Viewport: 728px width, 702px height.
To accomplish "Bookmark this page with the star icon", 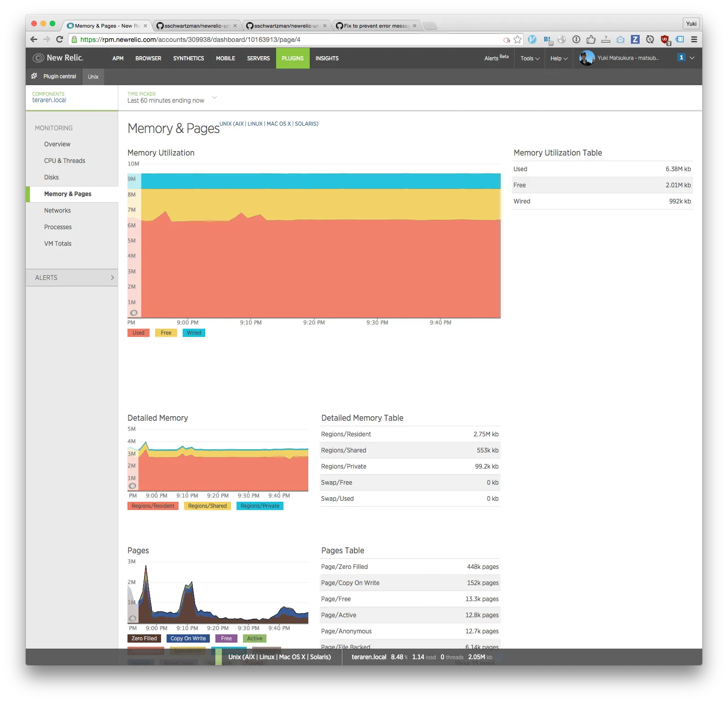I will (518, 40).
